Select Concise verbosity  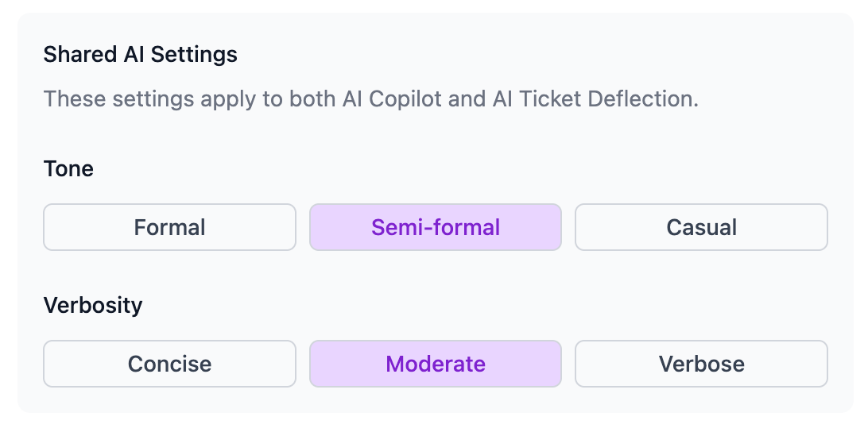[169, 364]
